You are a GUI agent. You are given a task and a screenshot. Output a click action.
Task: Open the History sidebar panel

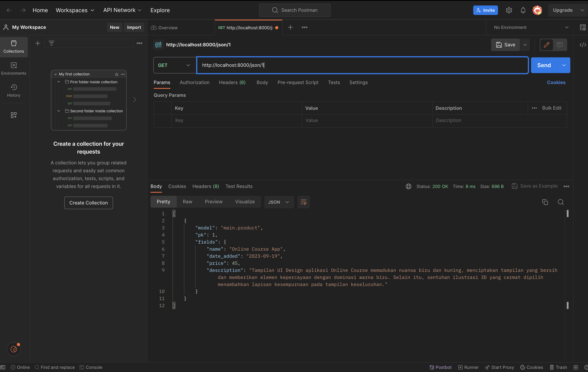click(14, 91)
